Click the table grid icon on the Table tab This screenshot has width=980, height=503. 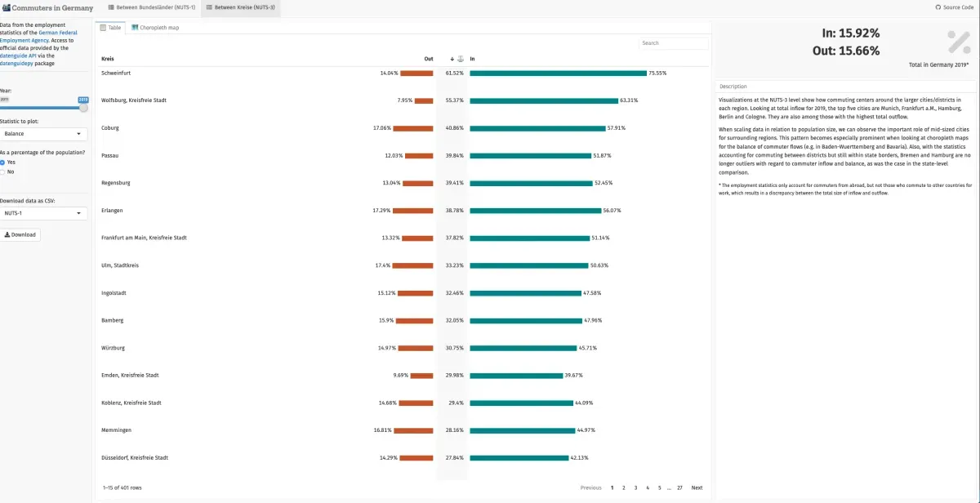(x=103, y=27)
